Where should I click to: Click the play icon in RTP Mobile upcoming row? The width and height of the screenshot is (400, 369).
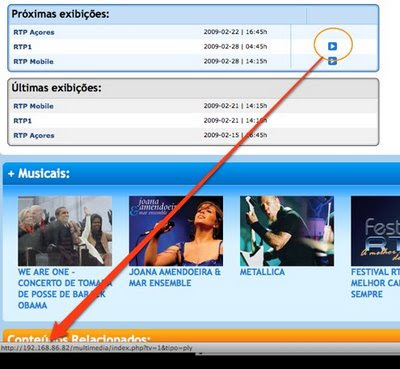pos(332,61)
